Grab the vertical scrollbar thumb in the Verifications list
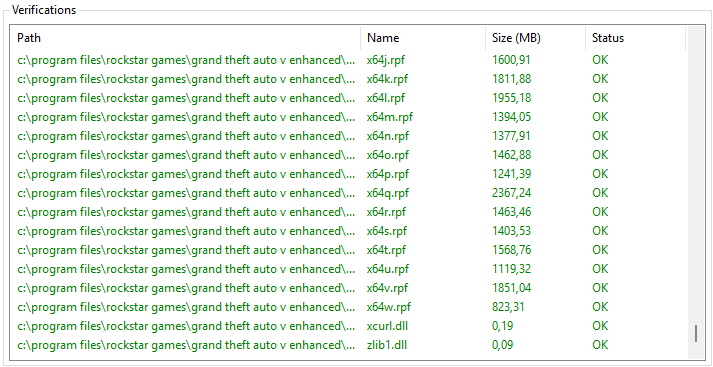This screenshot has height=367, width=713. [x=696, y=333]
